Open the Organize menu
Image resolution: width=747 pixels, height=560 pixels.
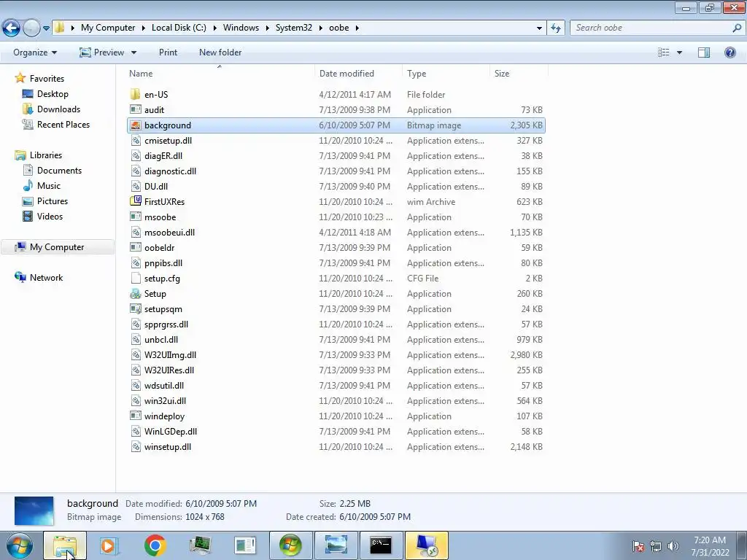tap(35, 52)
